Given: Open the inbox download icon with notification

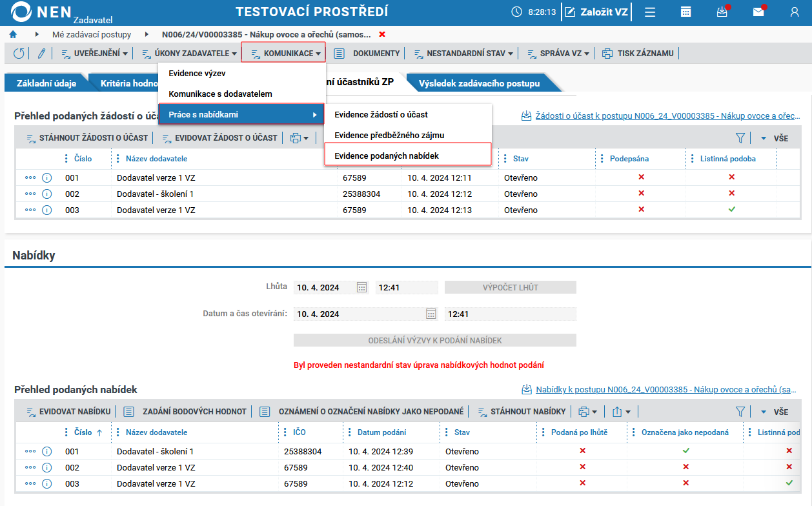Looking at the screenshot, I should pos(722,12).
